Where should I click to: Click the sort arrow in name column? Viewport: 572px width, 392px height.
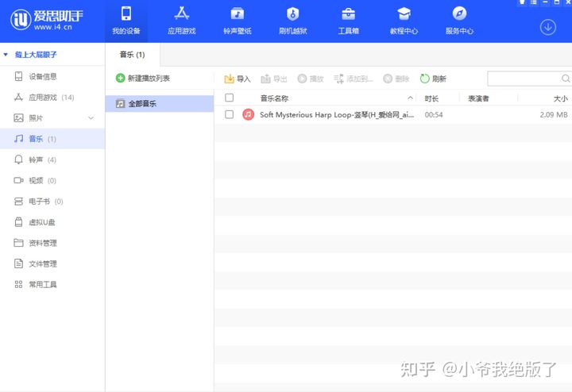pos(411,98)
